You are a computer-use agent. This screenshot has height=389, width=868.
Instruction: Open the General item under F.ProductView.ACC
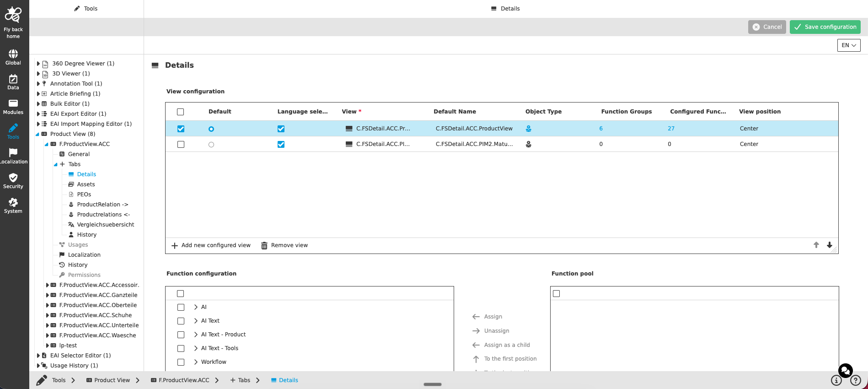coord(79,154)
